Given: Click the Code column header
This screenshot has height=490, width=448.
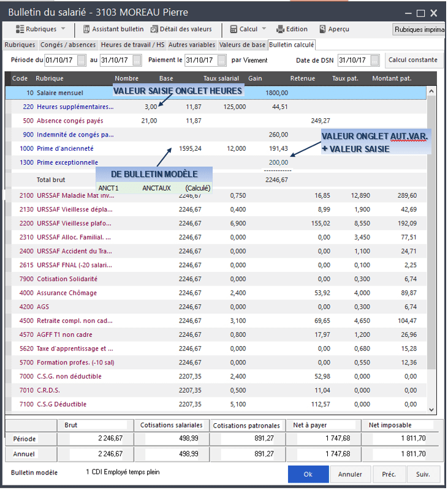Looking at the screenshot, I should tap(20, 78).
